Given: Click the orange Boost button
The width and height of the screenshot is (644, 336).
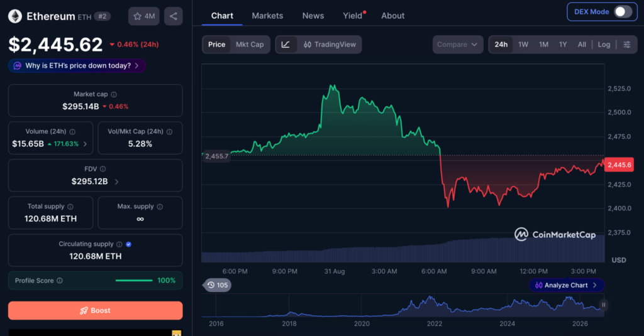Looking at the screenshot, I should [96, 310].
